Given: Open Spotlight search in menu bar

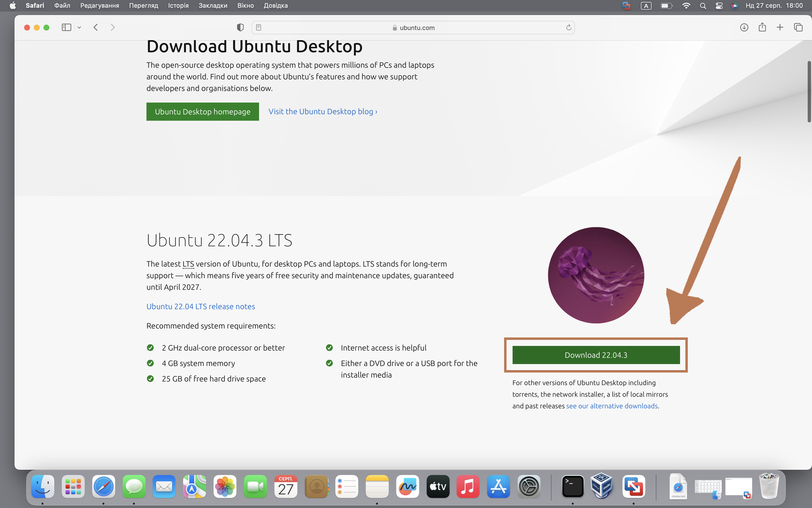Looking at the screenshot, I should (x=703, y=6).
